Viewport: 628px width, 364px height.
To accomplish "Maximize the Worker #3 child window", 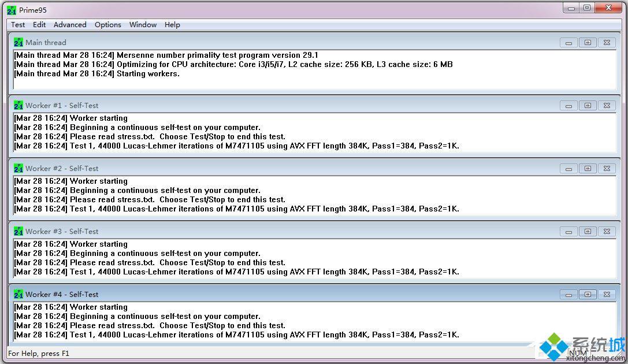I will tap(588, 232).
